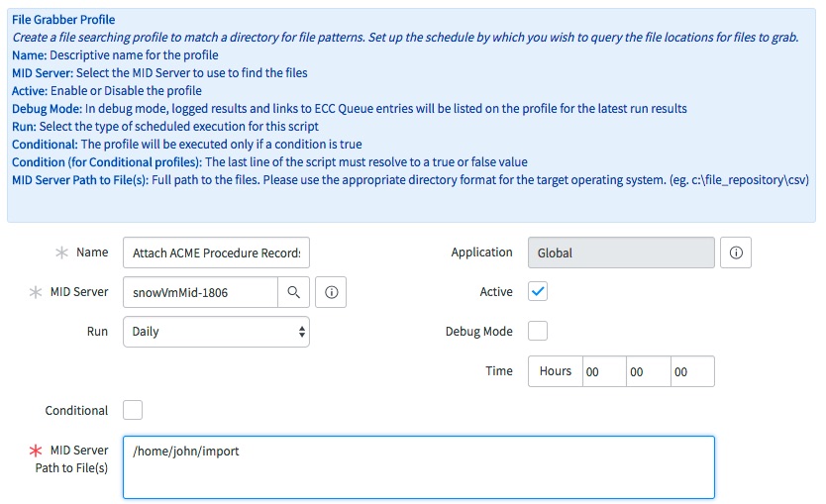Image resolution: width=826 pixels, height=504 pixels.
Task: Click the Hours label in Time field
Action: pos(556,371)
